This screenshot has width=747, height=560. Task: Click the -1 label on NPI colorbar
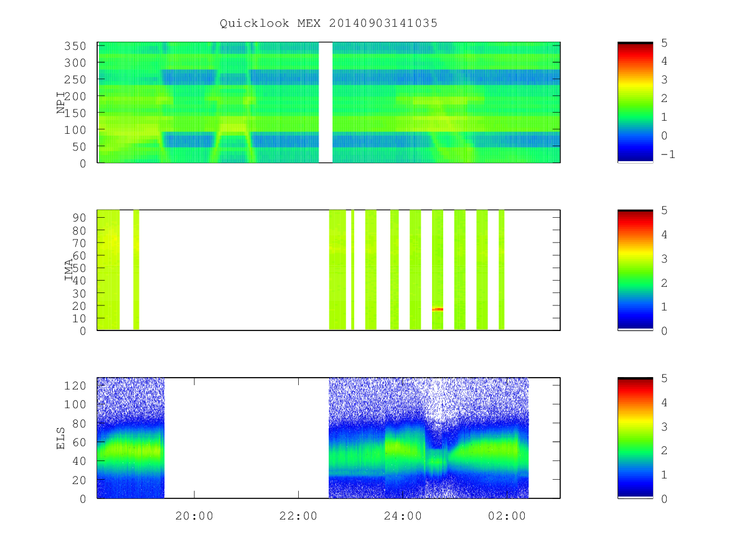point(667,154)
